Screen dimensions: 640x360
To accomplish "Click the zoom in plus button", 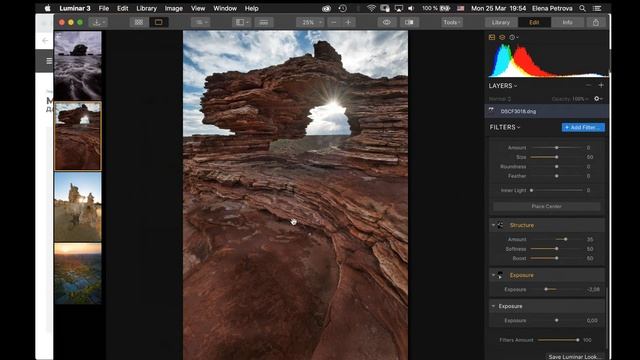I will pyautogui.click(x=348, y=22).
